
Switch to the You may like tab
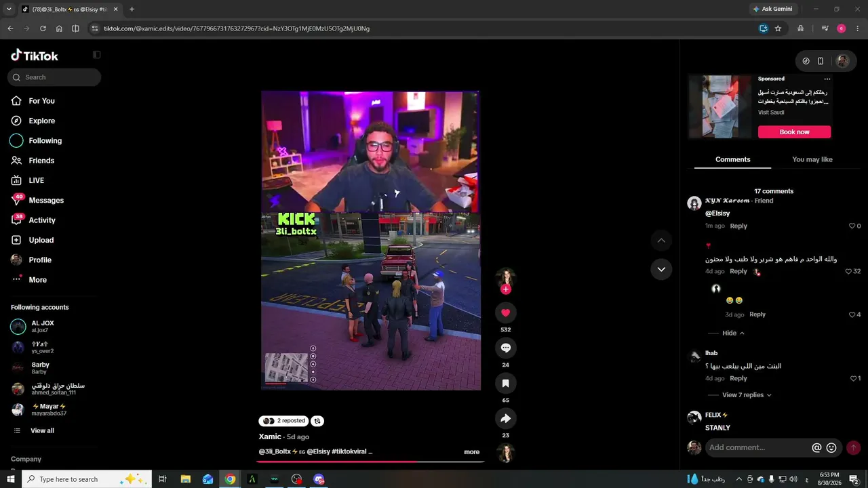tap(812, 160)
